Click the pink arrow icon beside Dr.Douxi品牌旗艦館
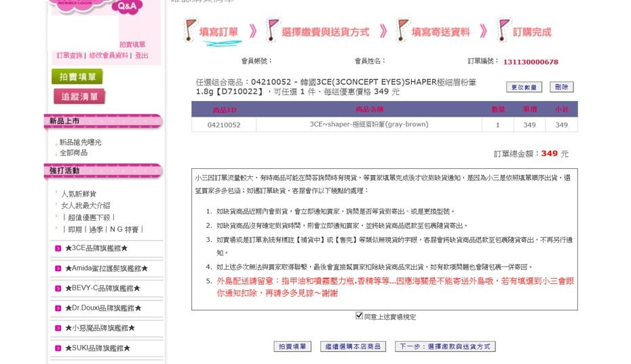 click(58, 308)
